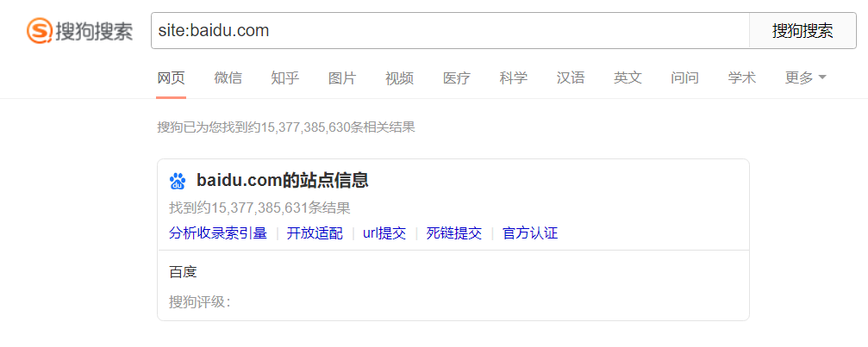Screen dimensions: 868x347
Task: Select the 问问 tab
Action: tap(684, 77)
